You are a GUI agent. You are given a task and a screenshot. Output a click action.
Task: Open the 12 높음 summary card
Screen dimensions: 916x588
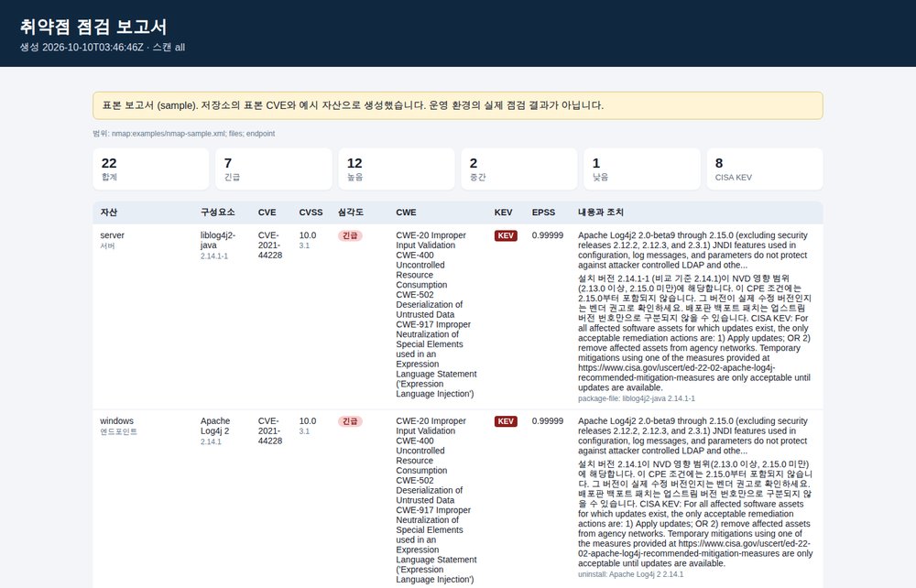point(396,169)
